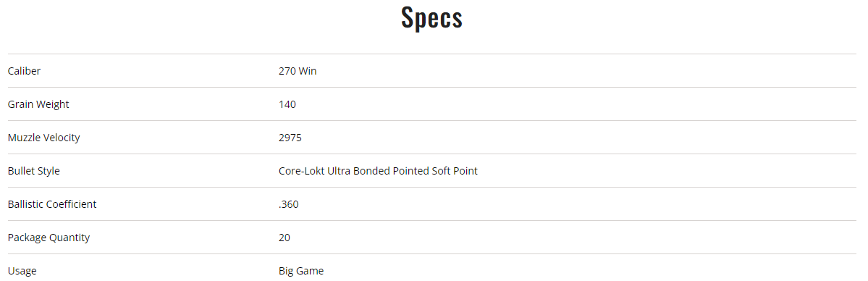The width and height of the screenshot is (868, 281).
Task: Click the .360 ballistic coefficient value
Action: 288,204
